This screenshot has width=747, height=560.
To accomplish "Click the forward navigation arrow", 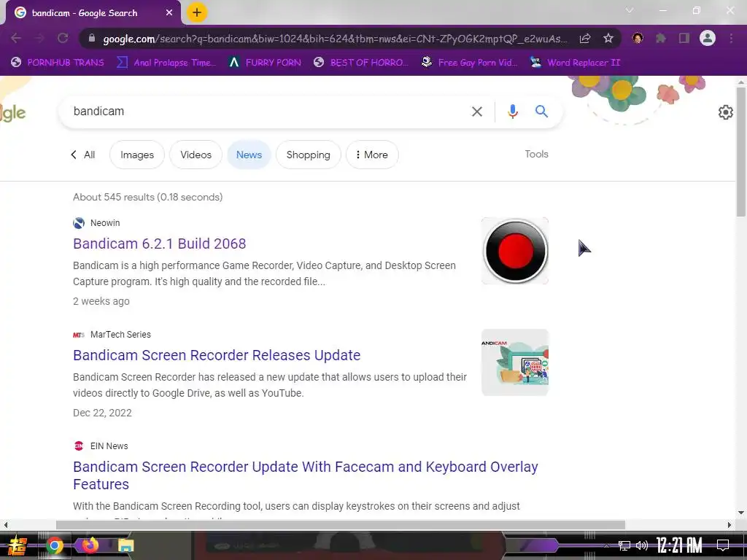I will click(x=39, y=38).
